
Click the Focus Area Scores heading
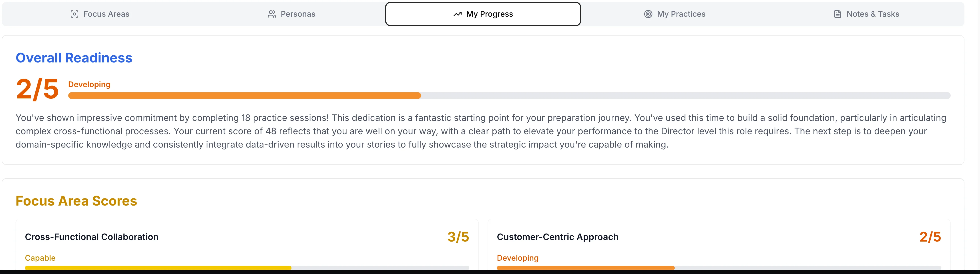(x=76, y=201)
